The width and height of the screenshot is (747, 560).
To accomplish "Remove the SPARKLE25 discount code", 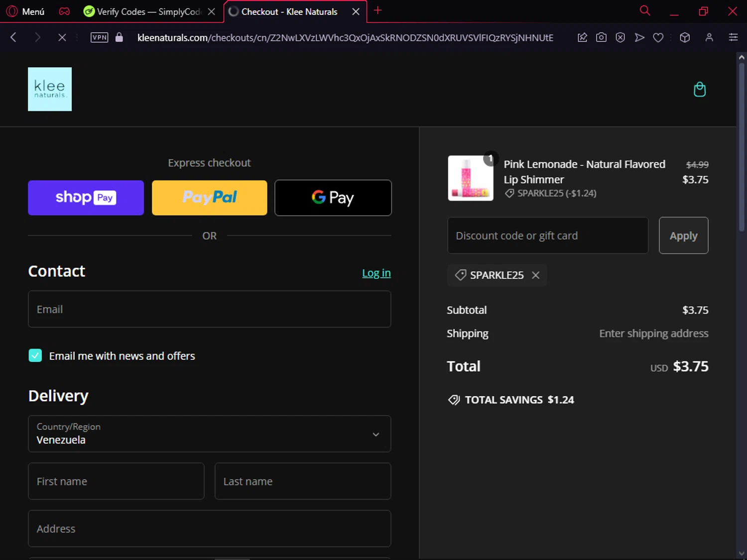I will 535,275.
